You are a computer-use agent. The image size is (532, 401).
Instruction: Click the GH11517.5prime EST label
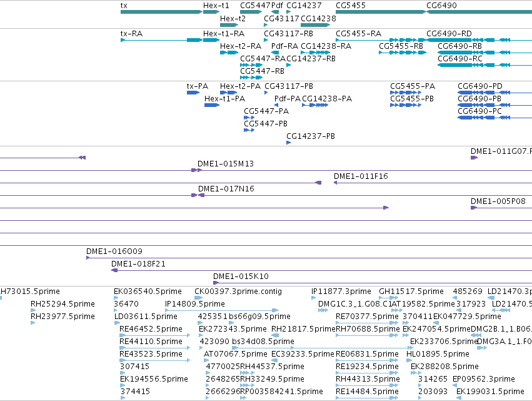click(x=411, y=292)
